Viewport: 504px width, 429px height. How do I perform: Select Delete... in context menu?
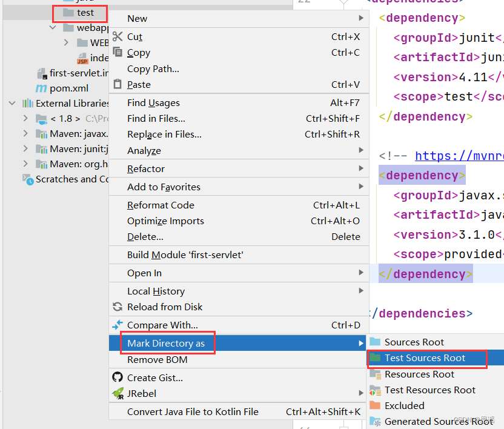point(239,236)
